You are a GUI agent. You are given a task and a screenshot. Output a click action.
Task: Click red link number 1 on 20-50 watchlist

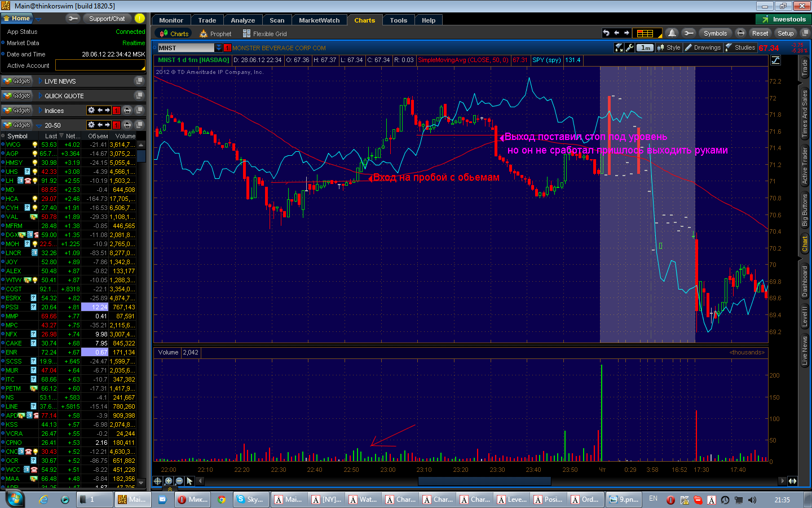[x=116, y=125]
